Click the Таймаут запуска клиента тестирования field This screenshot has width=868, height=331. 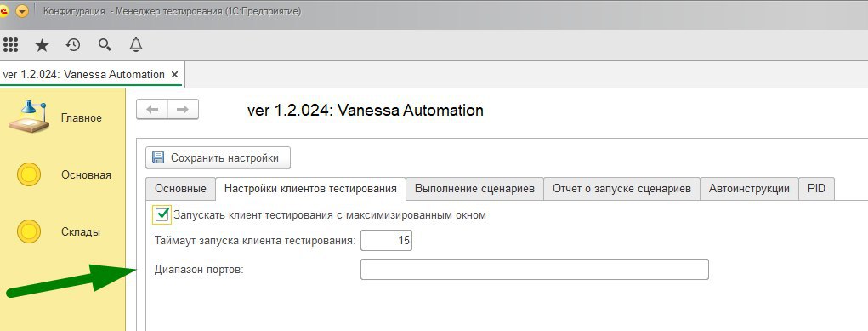tap(387, 241)
